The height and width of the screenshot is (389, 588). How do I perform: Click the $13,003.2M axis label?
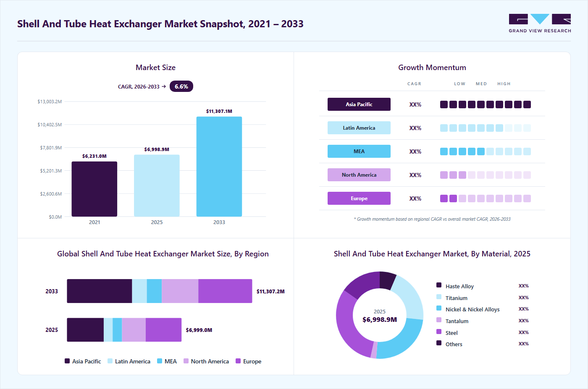coord(50,102)
